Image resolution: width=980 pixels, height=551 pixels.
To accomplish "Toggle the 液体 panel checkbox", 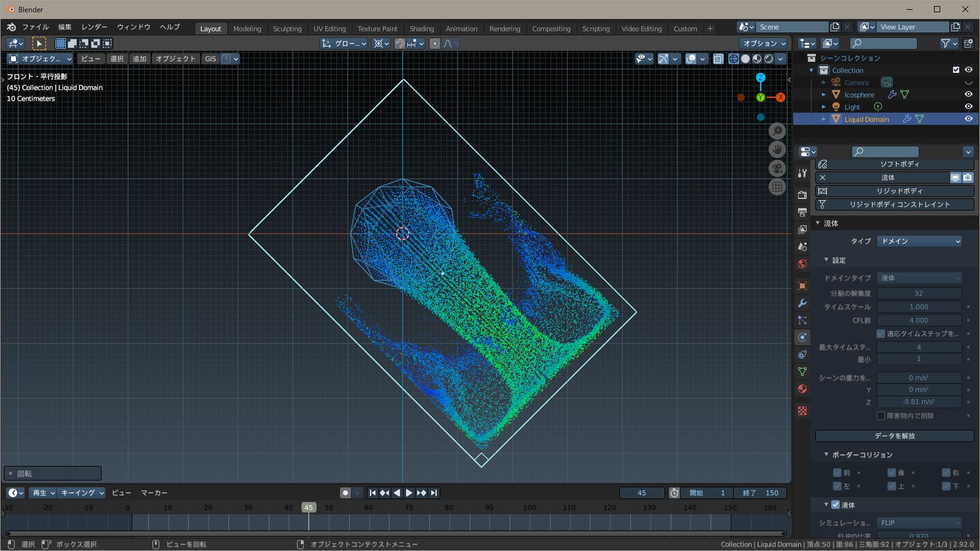I will [835, 504].
